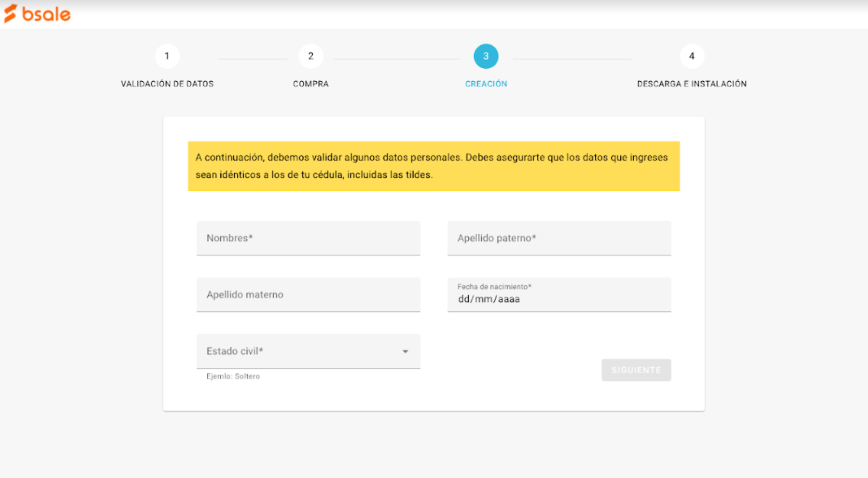The height and width of the screenshot is (478, 868).
Task: Focus the Apellido materno input field
Action: click(308, 294)
